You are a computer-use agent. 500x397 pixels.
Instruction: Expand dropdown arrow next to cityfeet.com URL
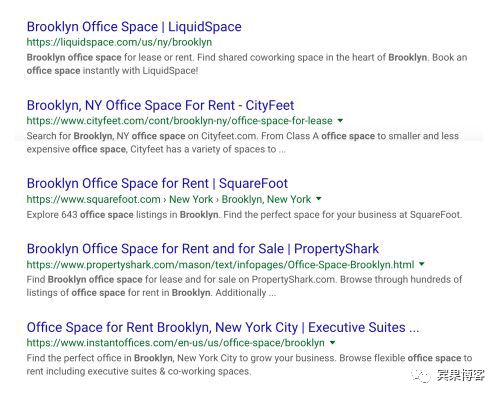tap(340, 120)
